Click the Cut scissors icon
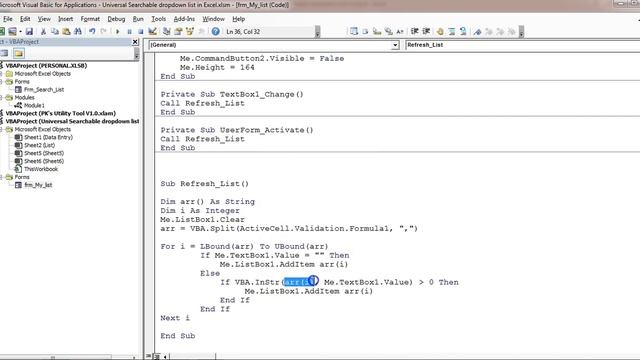Screen dimensions: 640x360 [43, 31]
